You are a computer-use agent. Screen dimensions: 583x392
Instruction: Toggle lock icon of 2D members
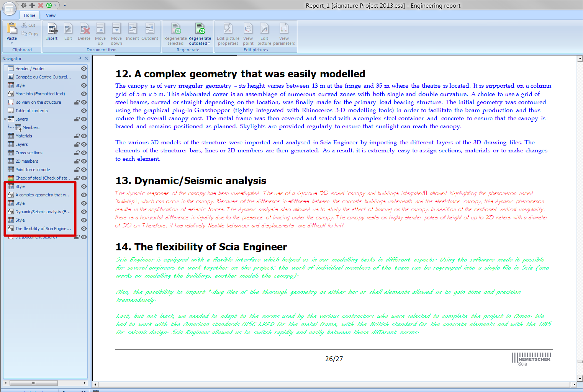click(x=77, y=161)
